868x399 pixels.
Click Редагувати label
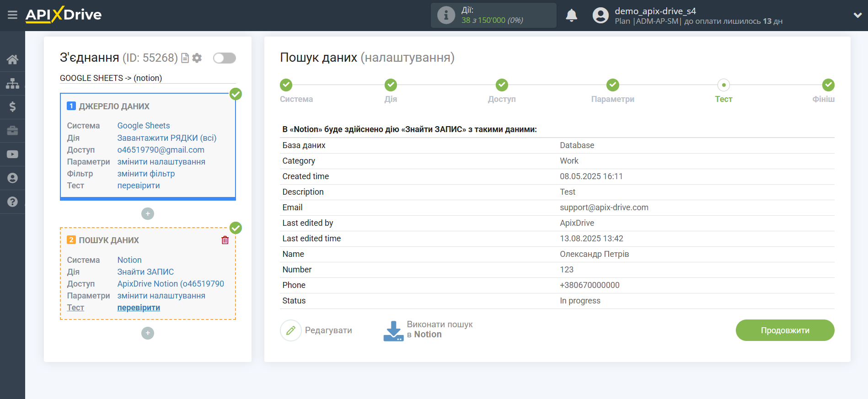coord(328,330)
